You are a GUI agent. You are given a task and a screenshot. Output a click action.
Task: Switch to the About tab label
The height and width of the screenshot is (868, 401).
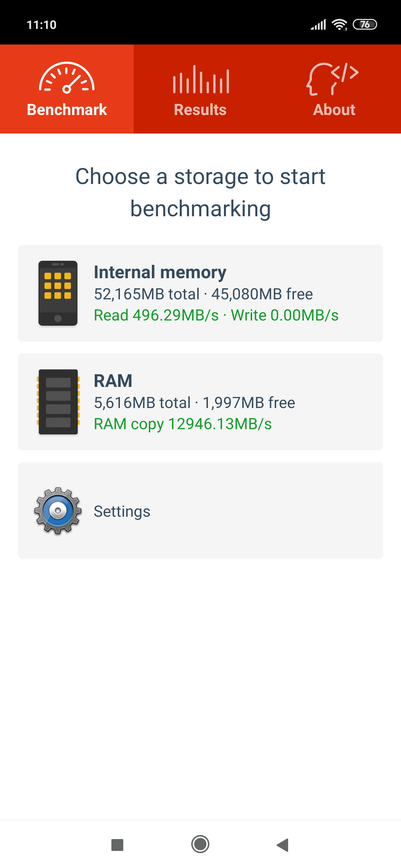click(x=334, y=110)
